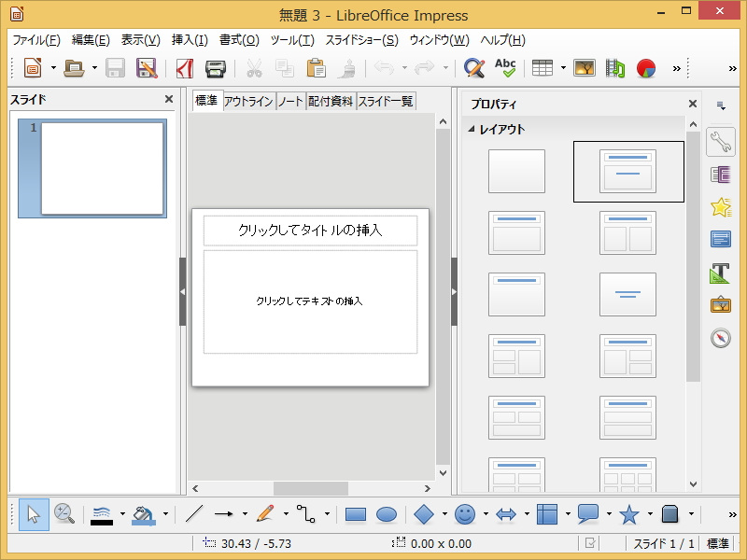The image size is (747, 560).
Task: Switch to the ノート tab
Action: point(290,101)
